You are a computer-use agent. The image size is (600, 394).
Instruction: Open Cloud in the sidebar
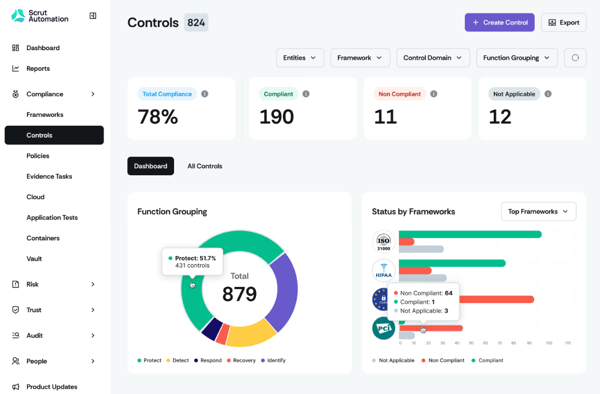point(35,197)
